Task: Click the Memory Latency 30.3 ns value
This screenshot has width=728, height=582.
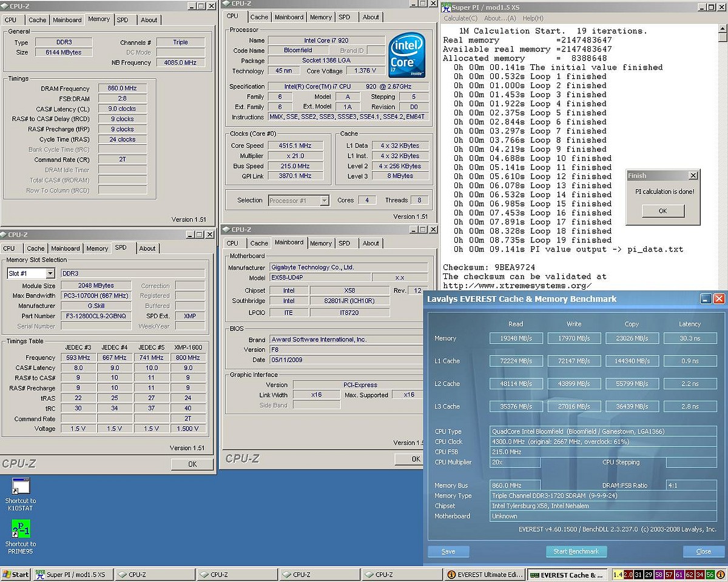Action: [690, 338]
